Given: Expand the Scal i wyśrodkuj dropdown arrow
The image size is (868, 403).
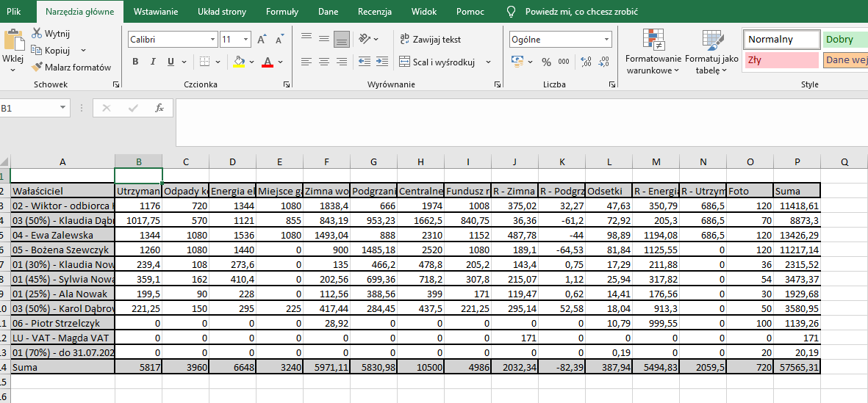Looking at the screenshot, I should [x=488, y=62].
